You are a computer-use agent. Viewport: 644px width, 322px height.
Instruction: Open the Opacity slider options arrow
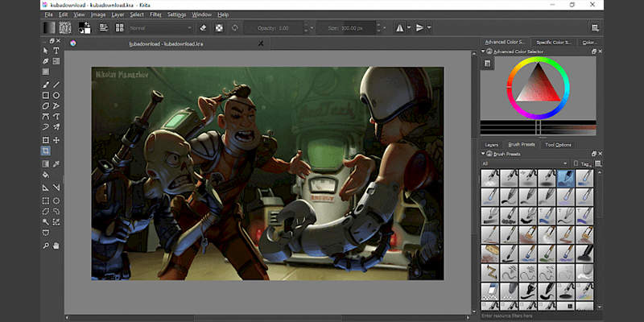click(x=312, y=28)
